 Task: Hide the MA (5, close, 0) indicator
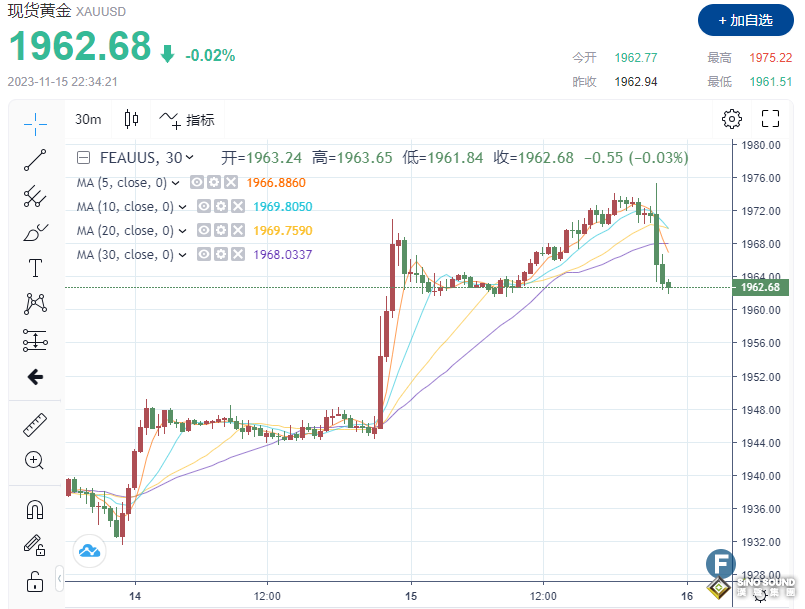coord(197,183)
